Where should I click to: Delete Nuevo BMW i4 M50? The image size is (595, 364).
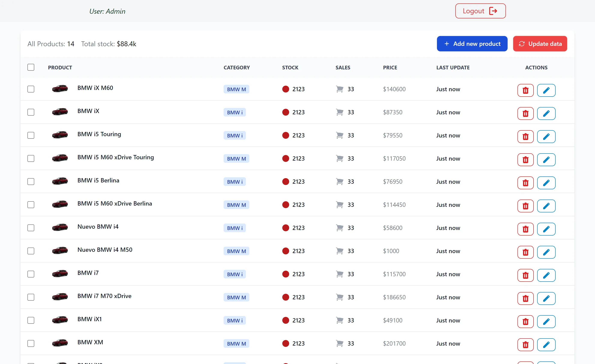[525, 252]
